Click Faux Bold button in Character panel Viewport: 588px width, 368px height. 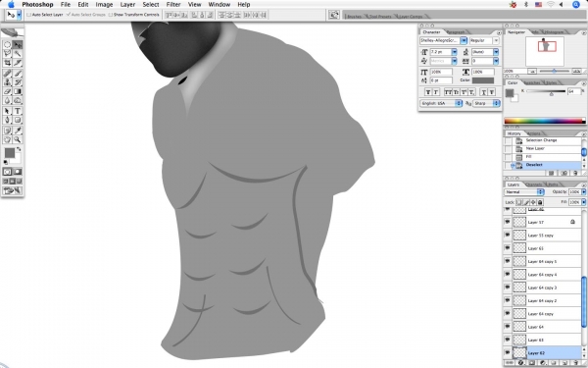(x=428, y=92)
